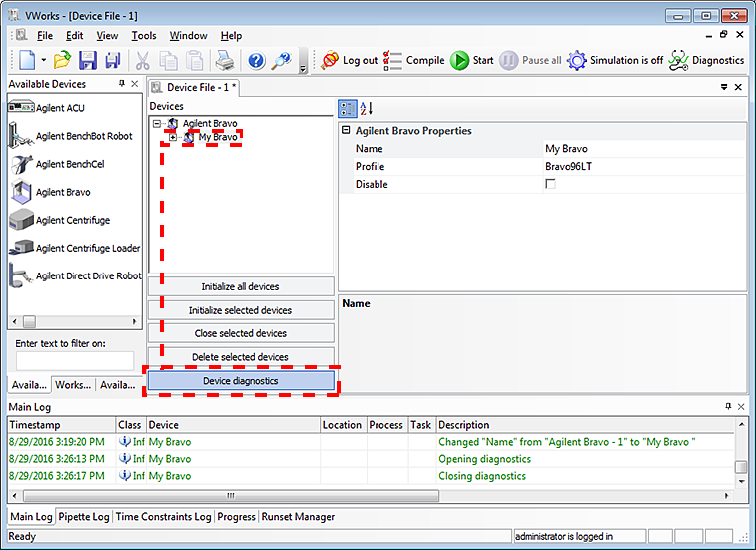Select the Agilent BenchBot Robot device icon
756x550 pixels.
[x=21, y=137]
